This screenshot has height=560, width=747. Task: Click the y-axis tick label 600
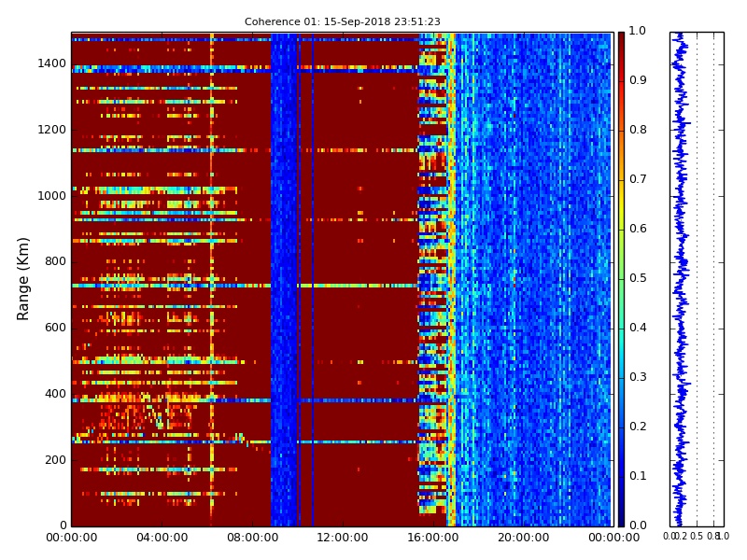point(55,328)
